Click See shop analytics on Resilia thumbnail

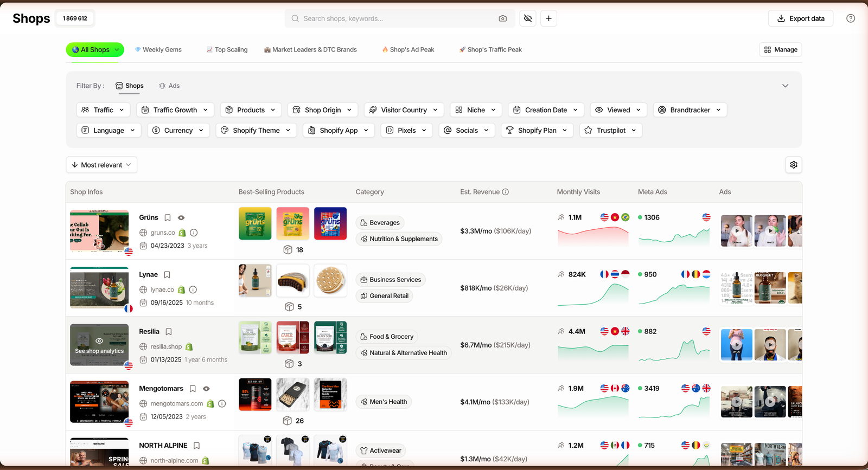[99, 345]
